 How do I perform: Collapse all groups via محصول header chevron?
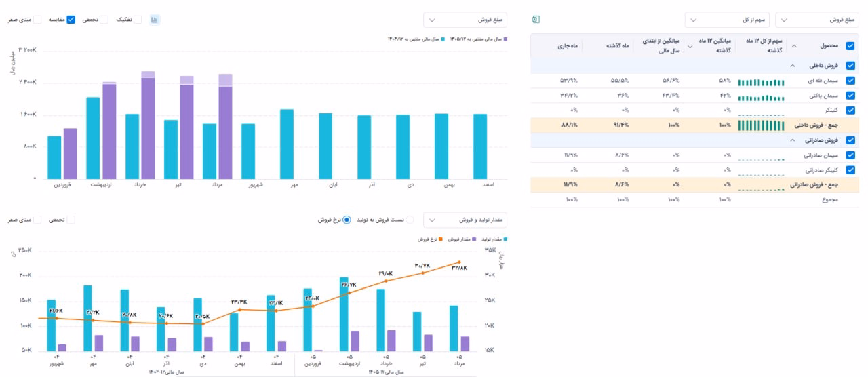click(x=794, y=46)
